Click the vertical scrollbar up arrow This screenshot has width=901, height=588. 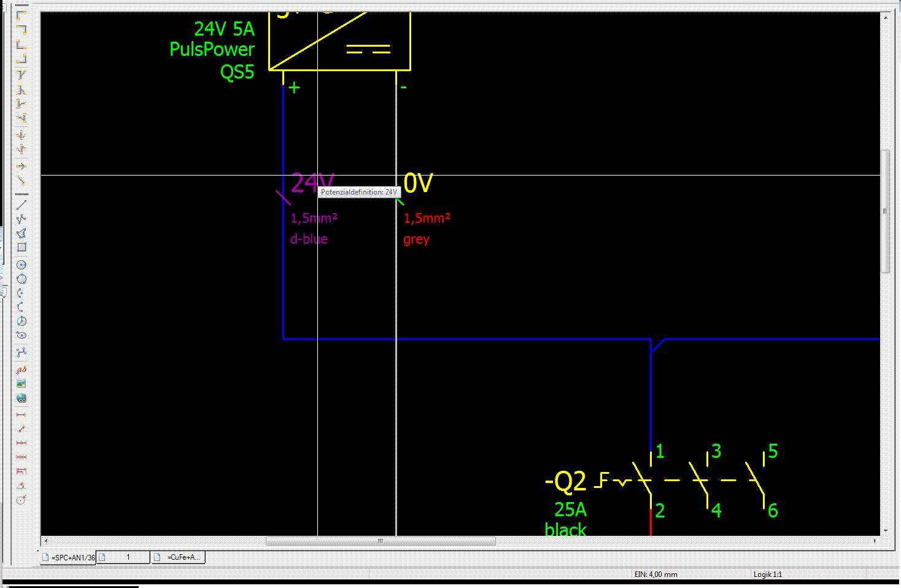[885, 17]
